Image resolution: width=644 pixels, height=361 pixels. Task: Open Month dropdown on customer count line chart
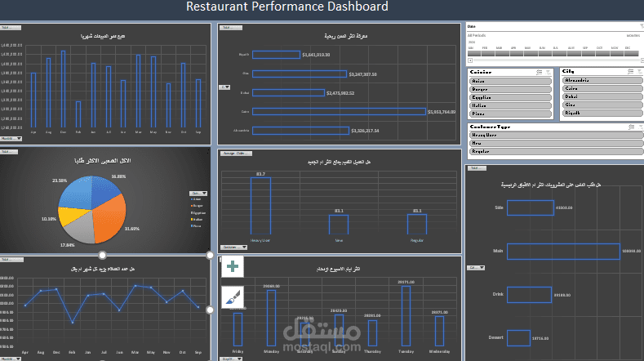click(x=11, y=359)
